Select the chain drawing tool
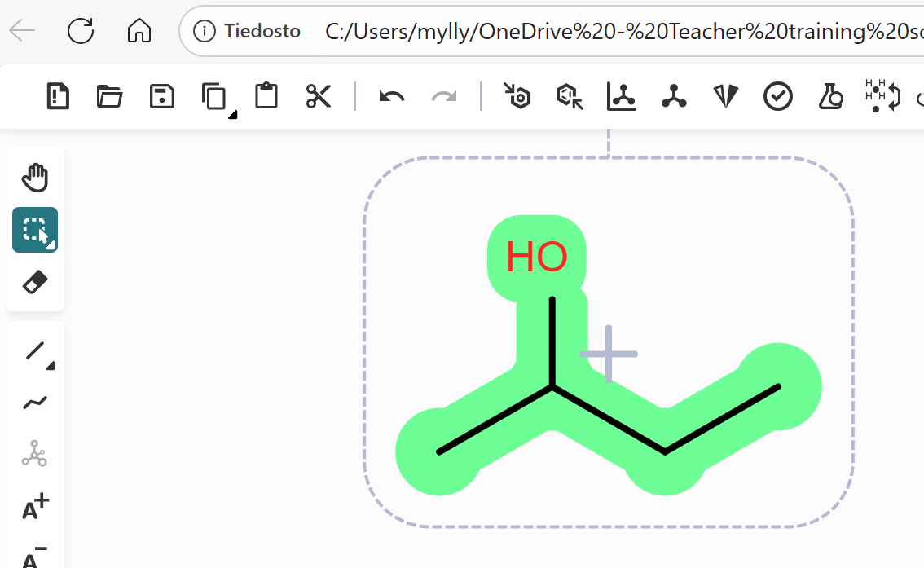 (x=35, y=403)
